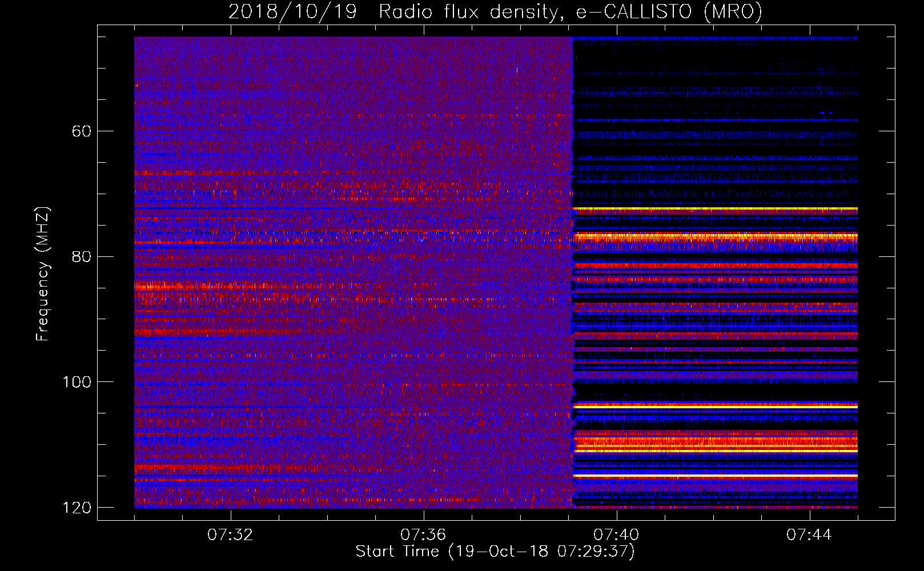Click the 100 frequency tick label

[77, 382]
